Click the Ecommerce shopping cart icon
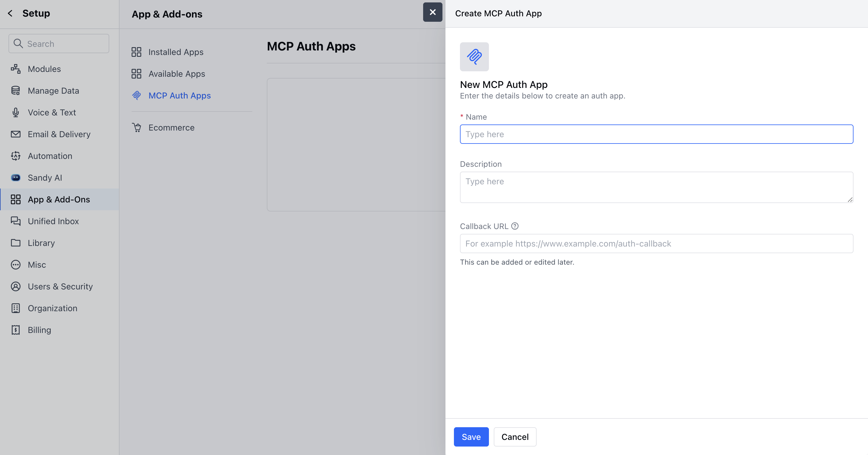Image resolution: width=868 pixels, height=455 pixels. click(136, 127)
